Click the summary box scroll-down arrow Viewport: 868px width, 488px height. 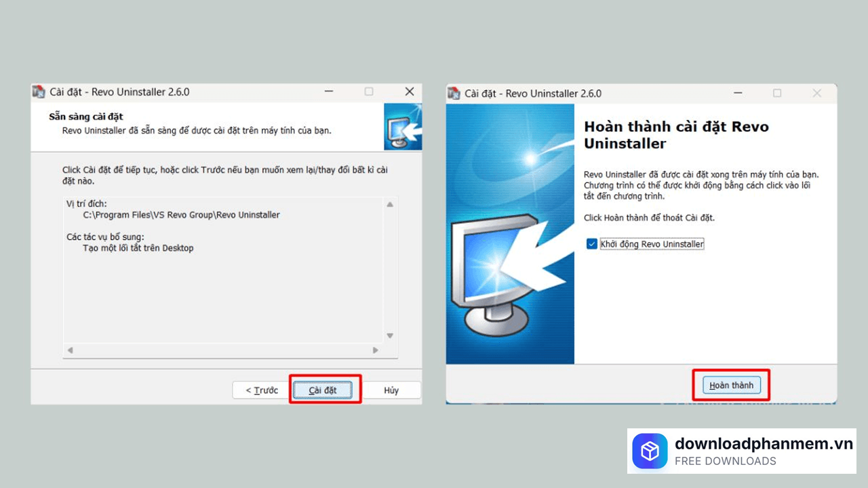click(x=390, y=336)
